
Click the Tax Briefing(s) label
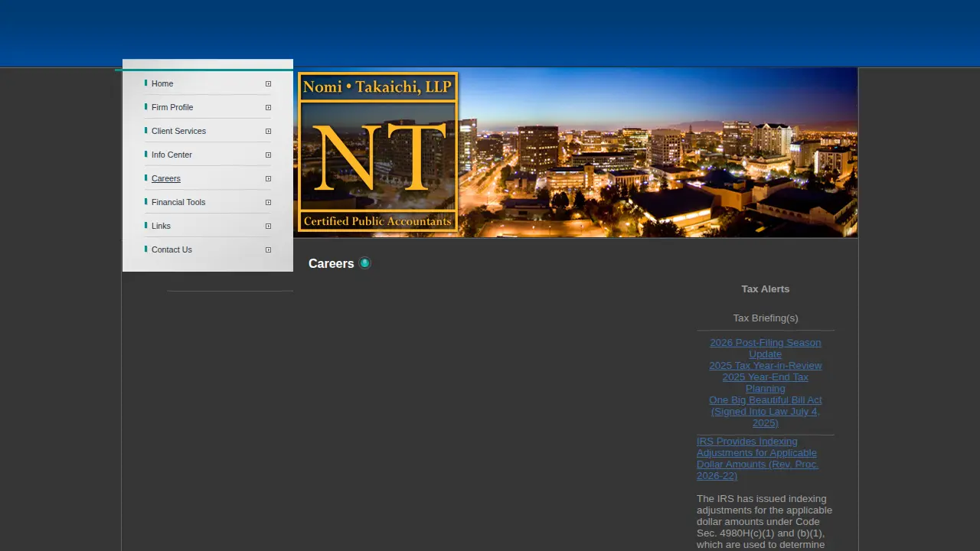point(766,318)
